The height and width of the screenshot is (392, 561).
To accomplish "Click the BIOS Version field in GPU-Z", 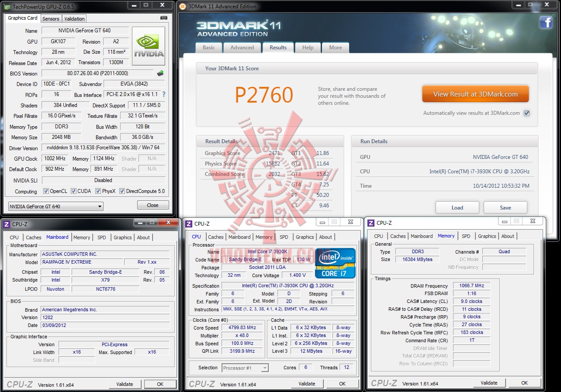I will pyautogui.click(x=97, y=73).
